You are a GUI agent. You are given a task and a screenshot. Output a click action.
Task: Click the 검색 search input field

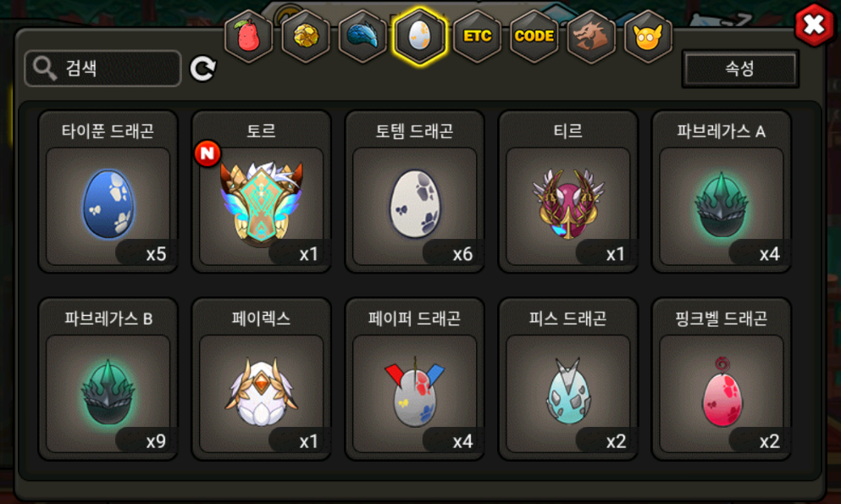click(x=103, y=68)
